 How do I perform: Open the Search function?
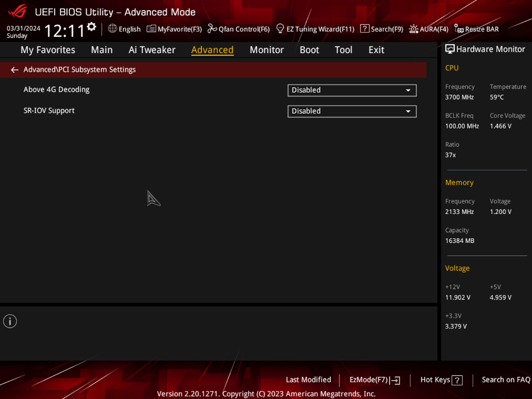381,29
